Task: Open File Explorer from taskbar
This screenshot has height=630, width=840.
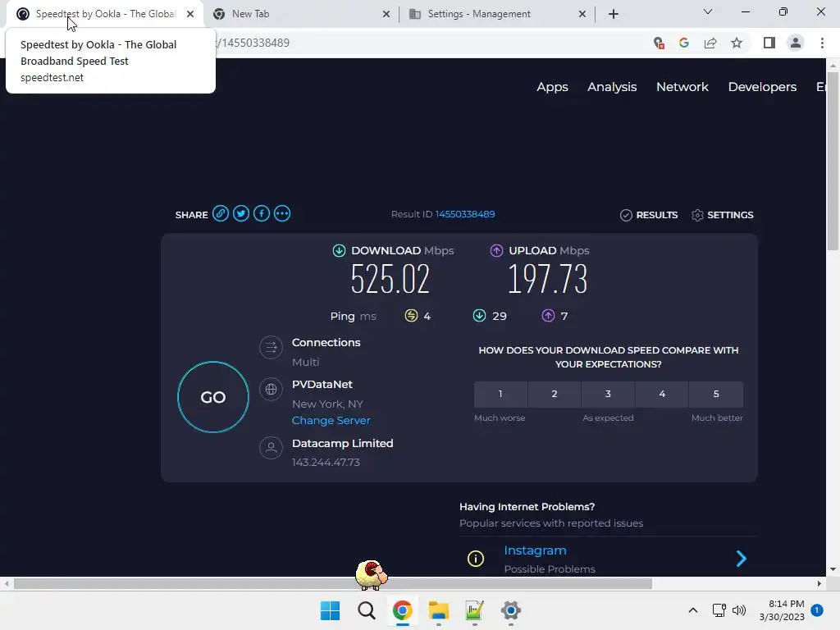Action: (438, 610)
